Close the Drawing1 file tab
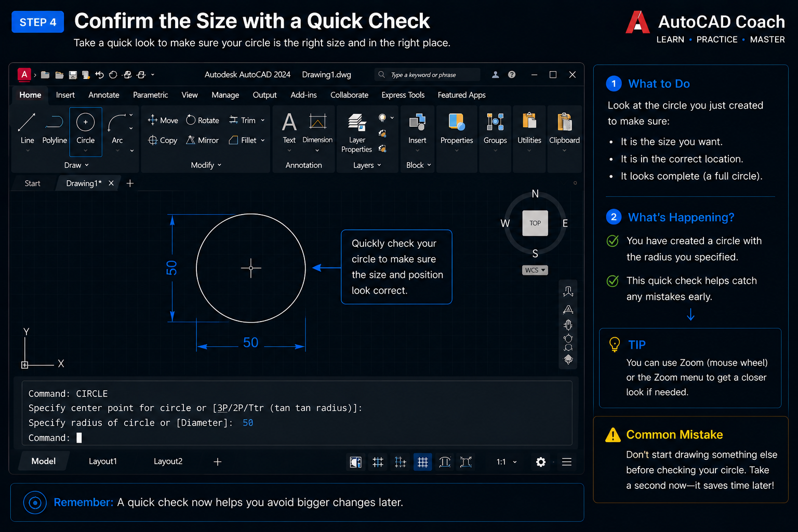Image resolution: width=798 pixels, height=532 pixels. (x=111, y=183)
